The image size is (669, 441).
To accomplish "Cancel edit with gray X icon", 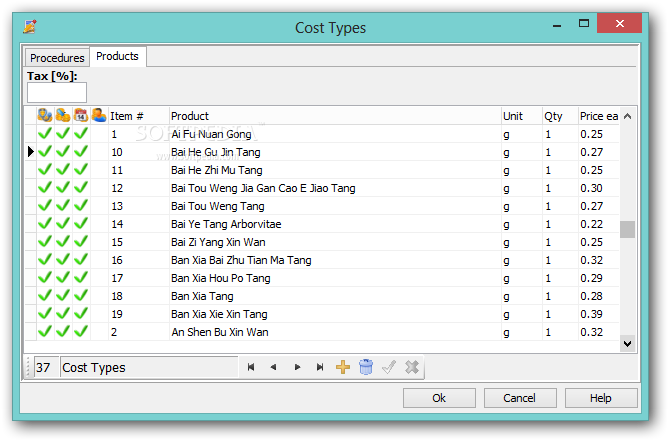I will point(412,367).
